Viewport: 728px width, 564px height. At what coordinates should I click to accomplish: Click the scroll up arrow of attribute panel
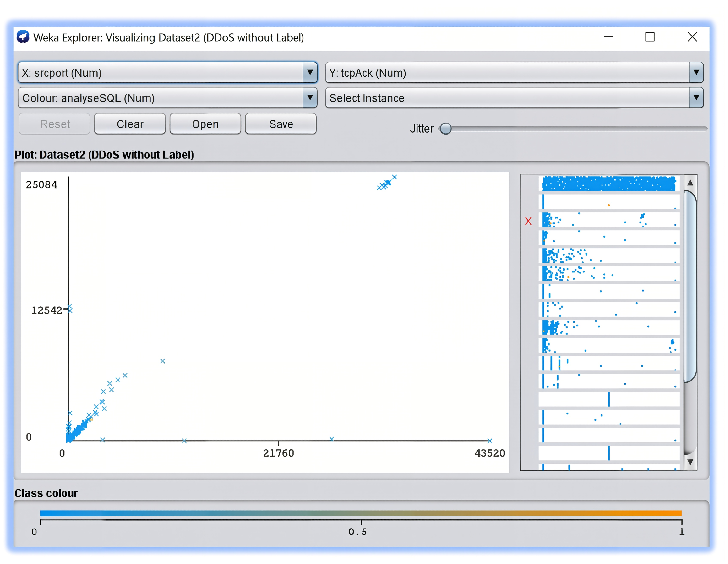pyautogui.click(x=690, y=183)
